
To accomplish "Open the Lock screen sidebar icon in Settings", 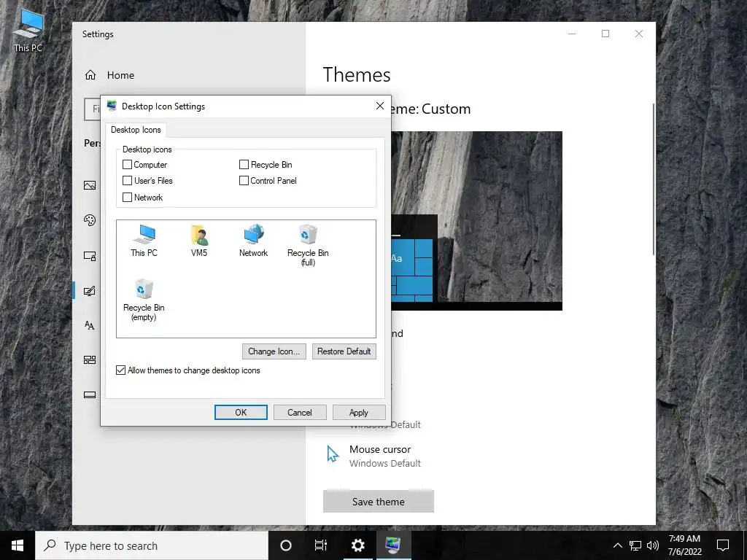I will point(90,256).
